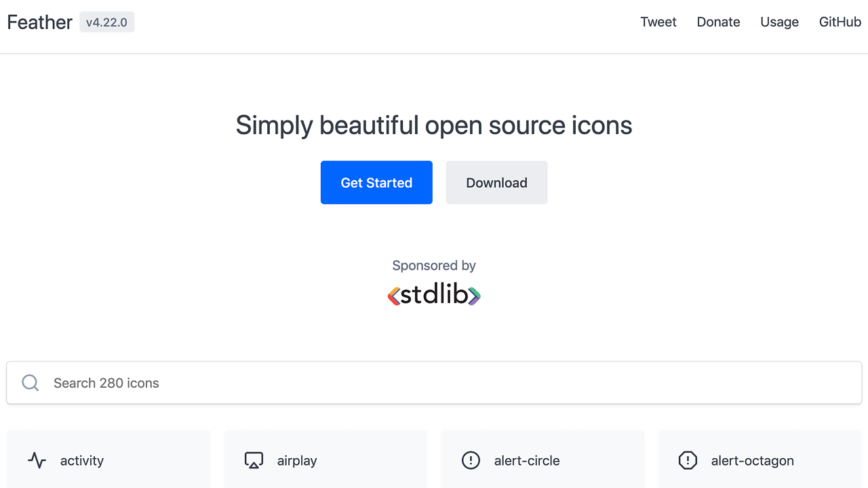
Task: Click the magnifier icon in search bar
Action: 31,383
